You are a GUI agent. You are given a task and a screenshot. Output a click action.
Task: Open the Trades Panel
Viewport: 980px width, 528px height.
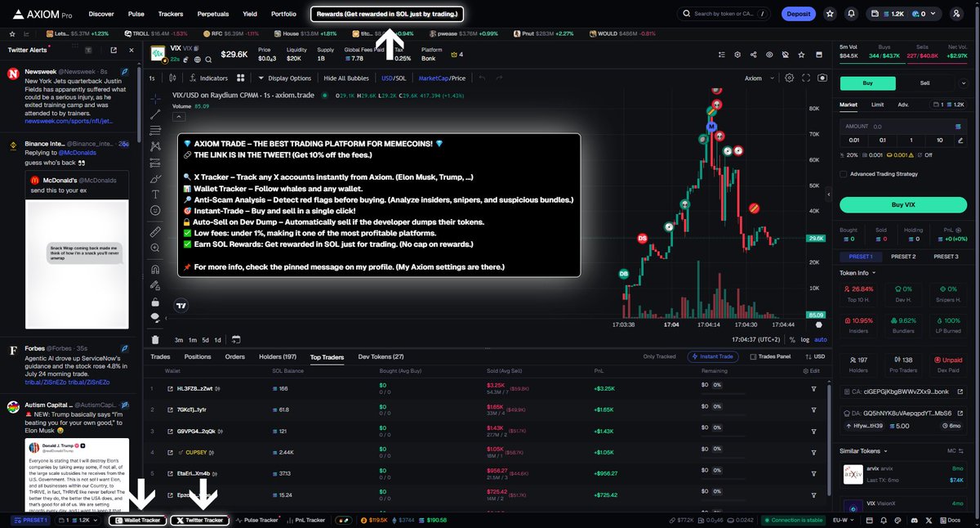click(x=770, y=357)
